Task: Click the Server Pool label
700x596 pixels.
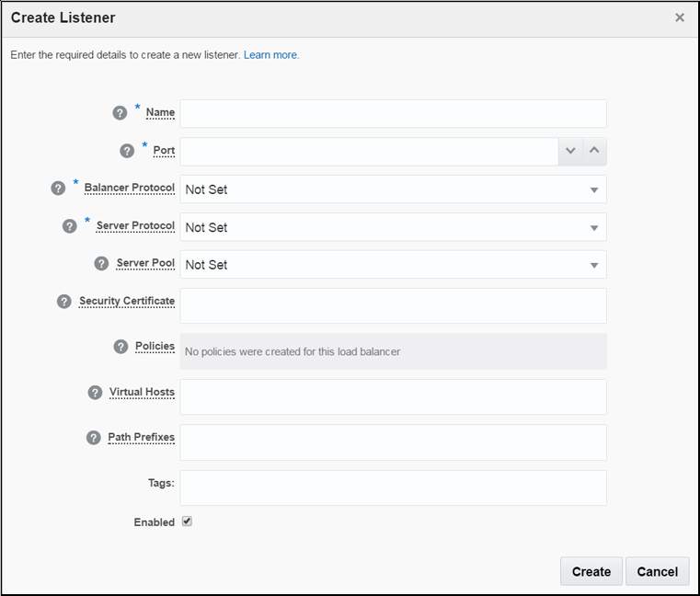Action: pyautogui.click(x=145, y=263)
